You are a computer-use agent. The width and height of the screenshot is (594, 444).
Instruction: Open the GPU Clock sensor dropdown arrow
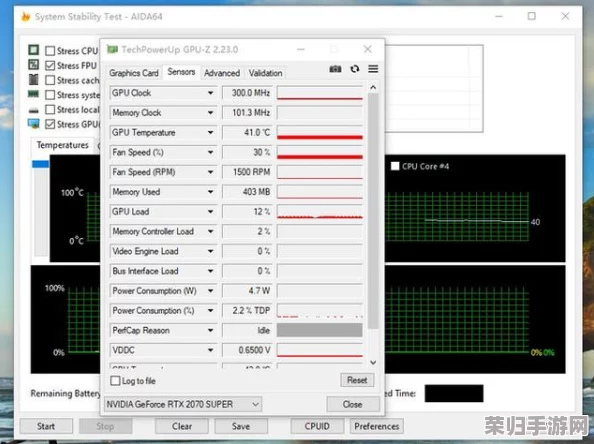pyautogui.click(x=211, y=93)
